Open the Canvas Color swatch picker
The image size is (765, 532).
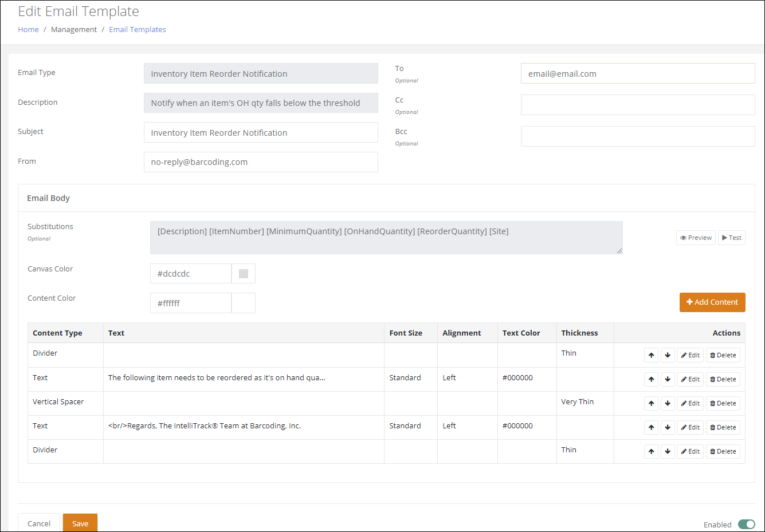244,274
